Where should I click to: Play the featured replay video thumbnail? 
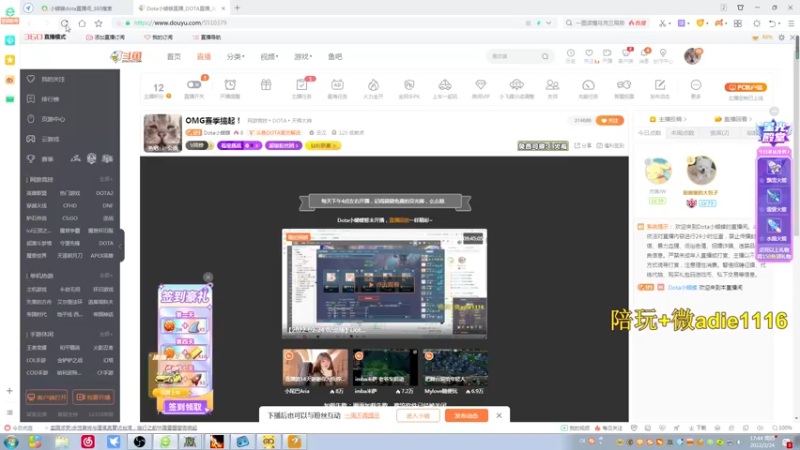point(384,284)
